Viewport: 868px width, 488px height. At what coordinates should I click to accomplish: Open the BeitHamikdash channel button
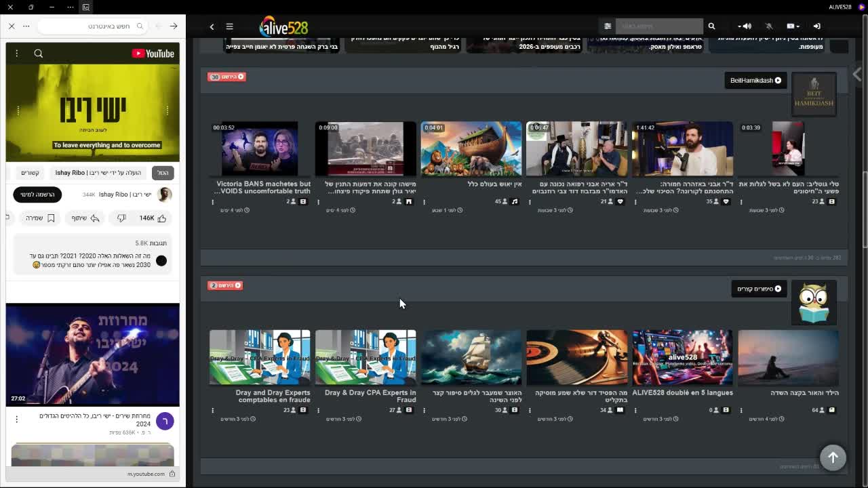755,81
